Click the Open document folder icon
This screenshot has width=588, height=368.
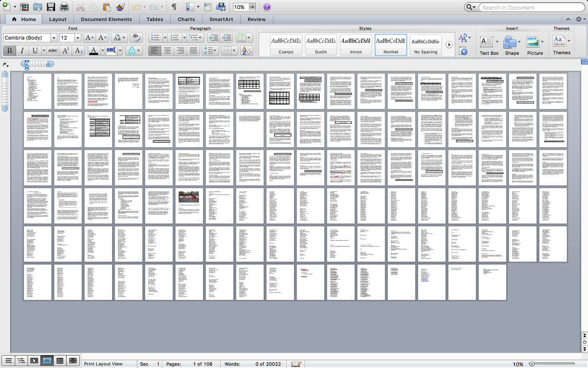pos(37,7)
